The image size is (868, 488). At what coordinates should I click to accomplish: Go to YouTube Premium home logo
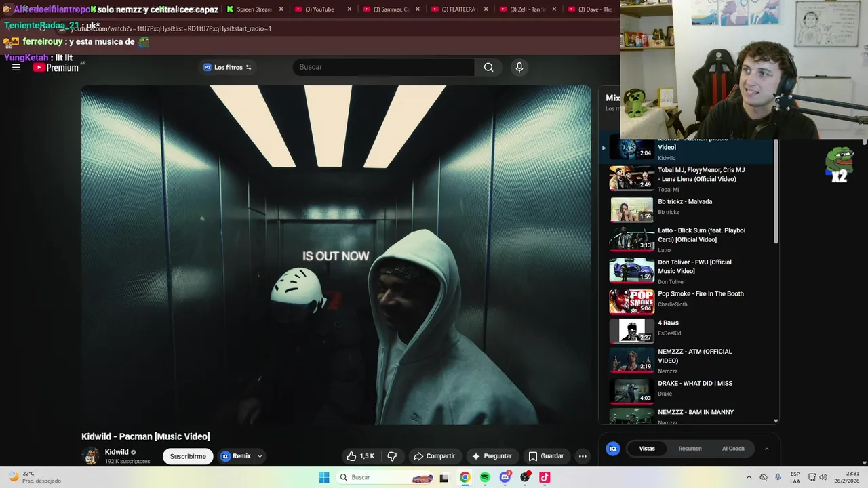click(x=56, y=67)
